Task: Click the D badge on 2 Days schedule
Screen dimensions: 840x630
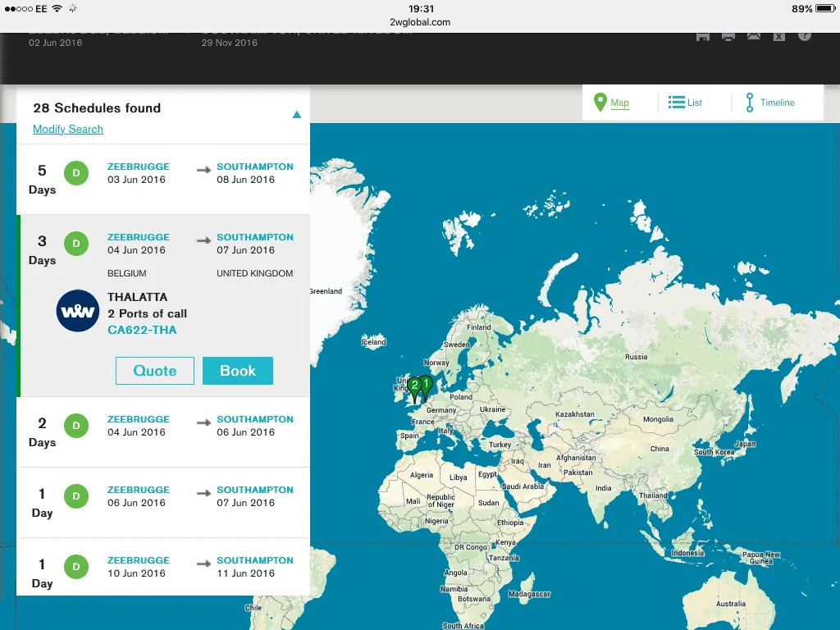Action: (x=76, y=426)
